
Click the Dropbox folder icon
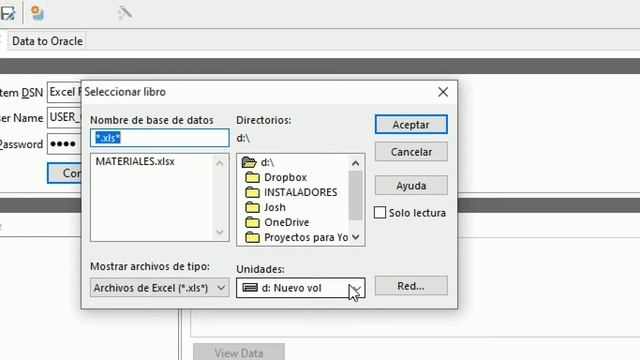click(x=252, y=177)
